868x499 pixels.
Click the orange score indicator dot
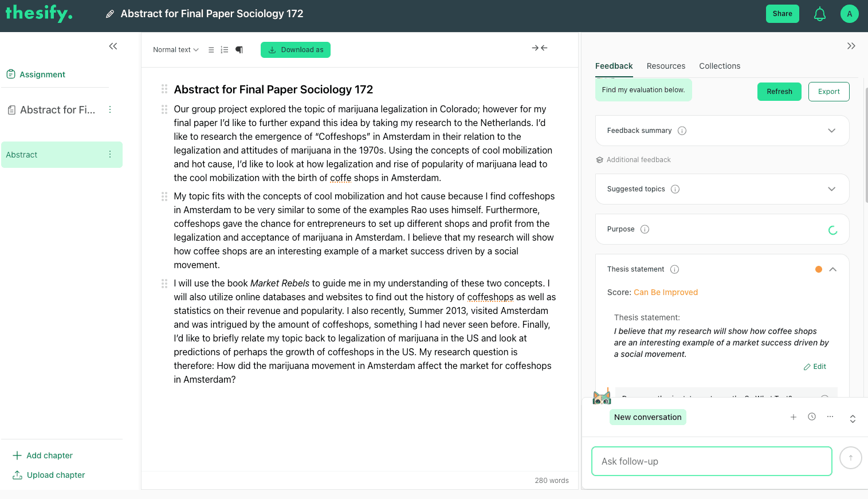pos(818,269)
